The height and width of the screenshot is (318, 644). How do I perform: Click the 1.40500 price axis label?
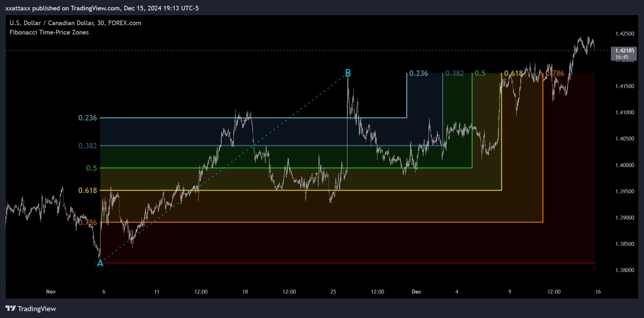[x=625, y=139]
